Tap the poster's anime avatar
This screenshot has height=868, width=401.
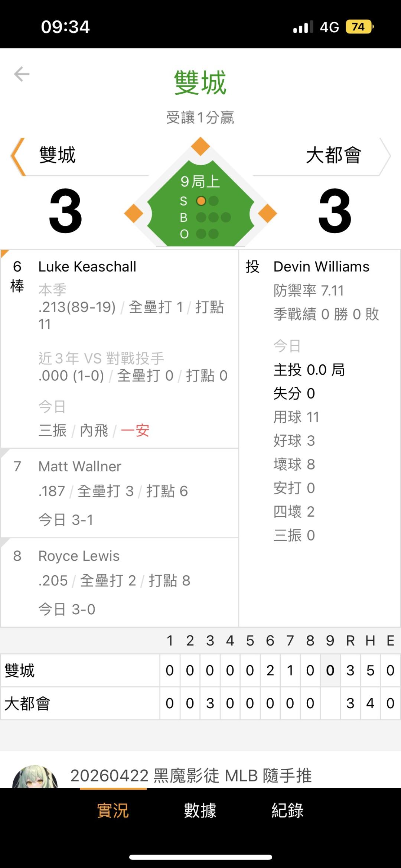pyautogui.click(x=35, y=776)
